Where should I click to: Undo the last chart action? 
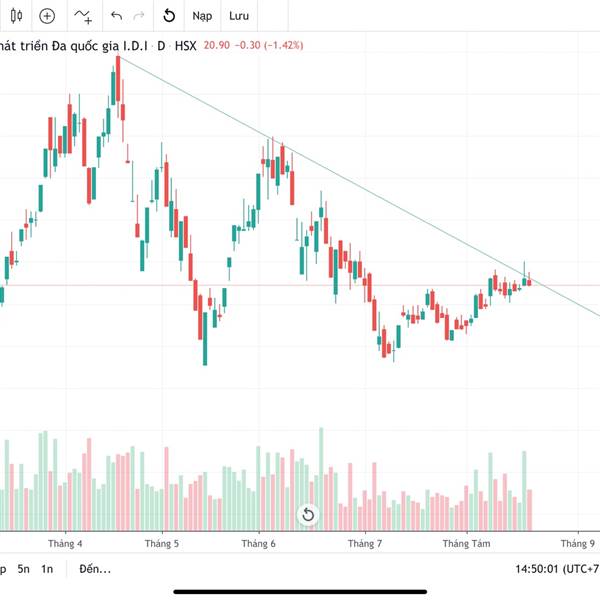click(116, 16)
